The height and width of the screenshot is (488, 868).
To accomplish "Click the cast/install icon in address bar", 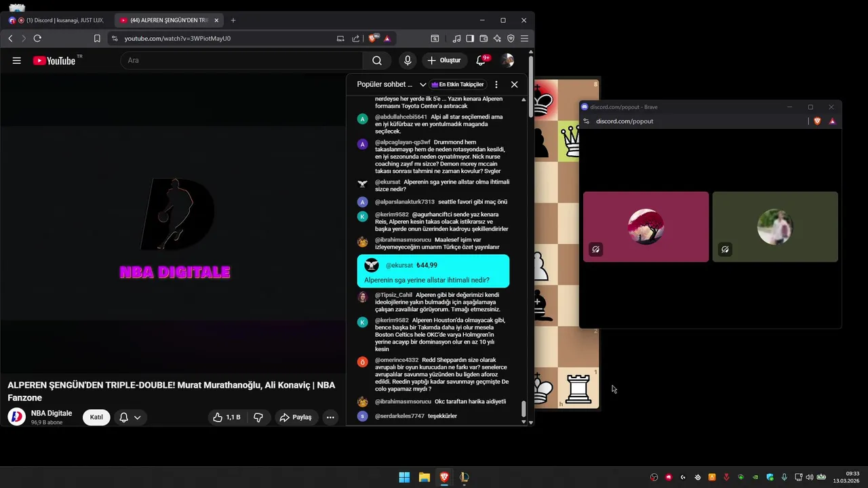I will [340, 39].
